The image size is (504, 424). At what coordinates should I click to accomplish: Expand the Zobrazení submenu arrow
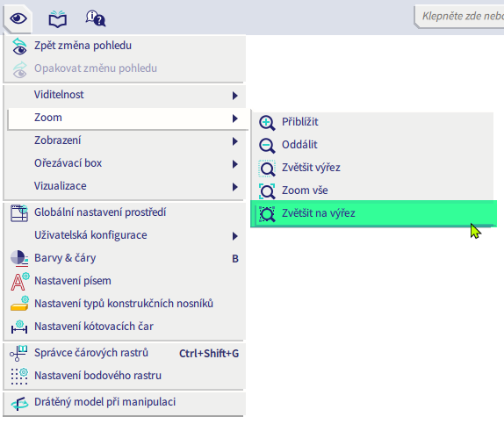click(235, 141)
